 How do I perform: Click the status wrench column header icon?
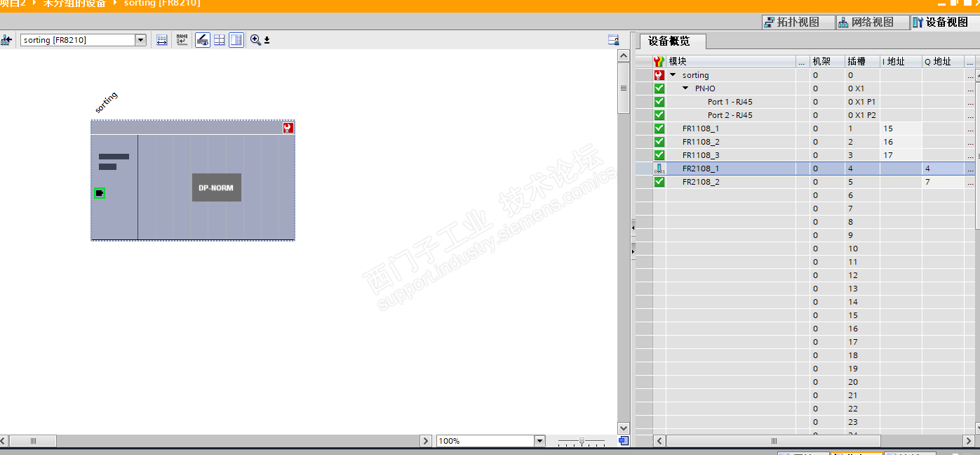(659, 62)
